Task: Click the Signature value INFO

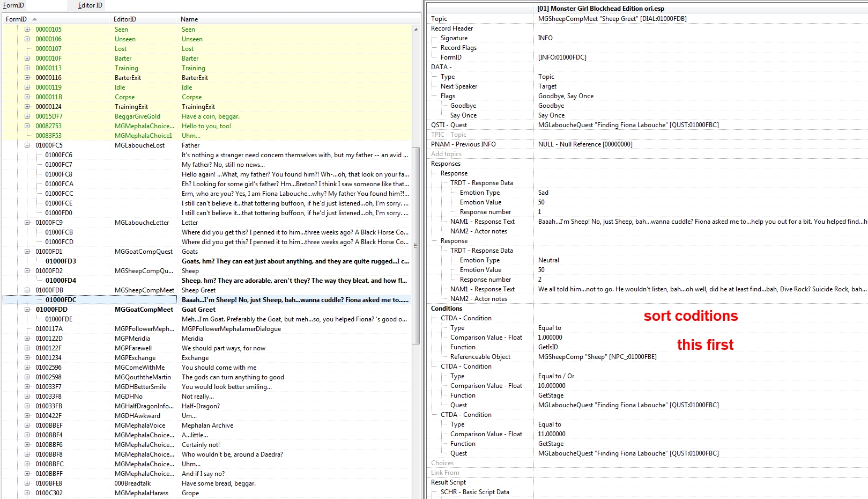Action: click(x=545, y=38)
